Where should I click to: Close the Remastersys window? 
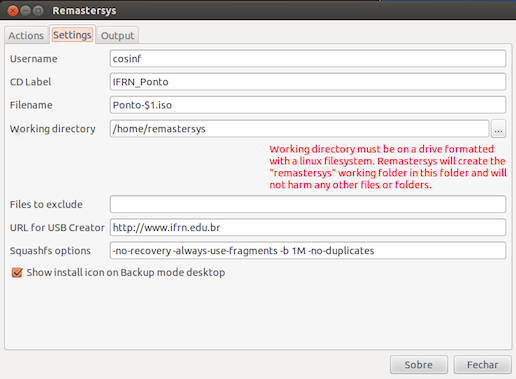point(13,11)
